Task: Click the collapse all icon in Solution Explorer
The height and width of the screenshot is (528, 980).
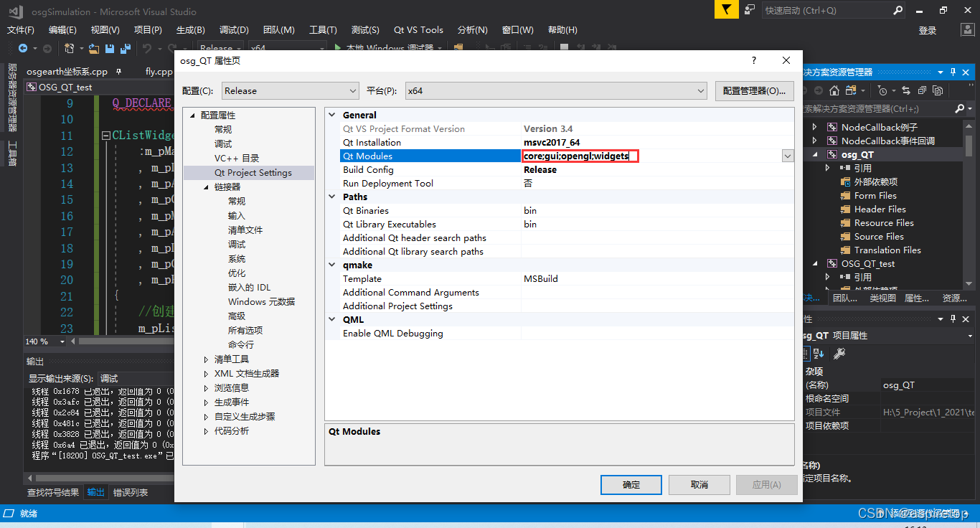Action: [921, 90]
